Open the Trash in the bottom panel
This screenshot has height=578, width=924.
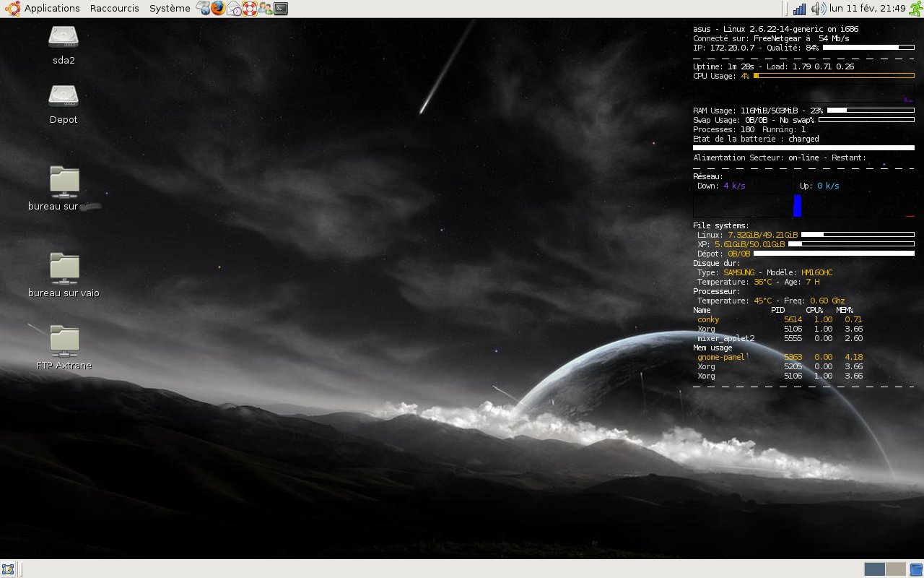point(916,569)
